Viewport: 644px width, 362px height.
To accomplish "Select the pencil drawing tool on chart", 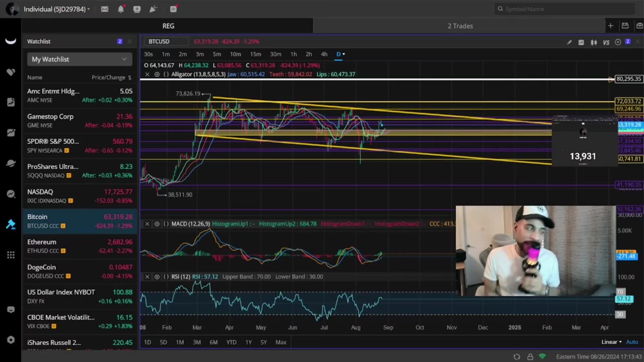I will tap(569, 42).
